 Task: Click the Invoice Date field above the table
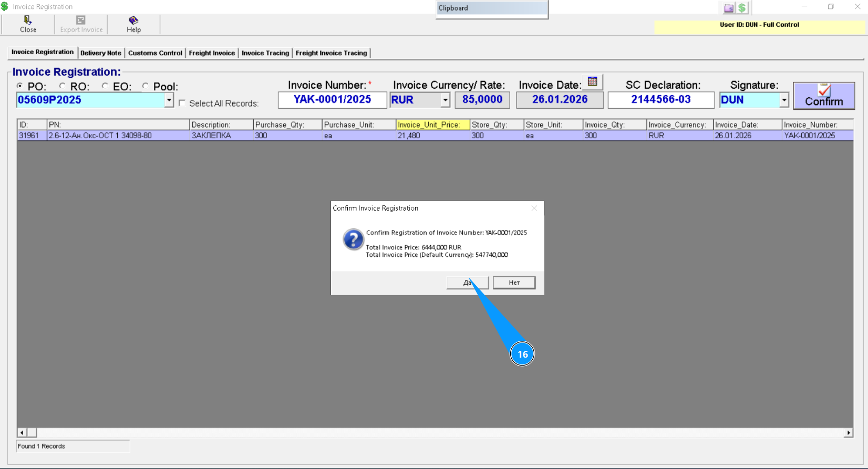560,100
